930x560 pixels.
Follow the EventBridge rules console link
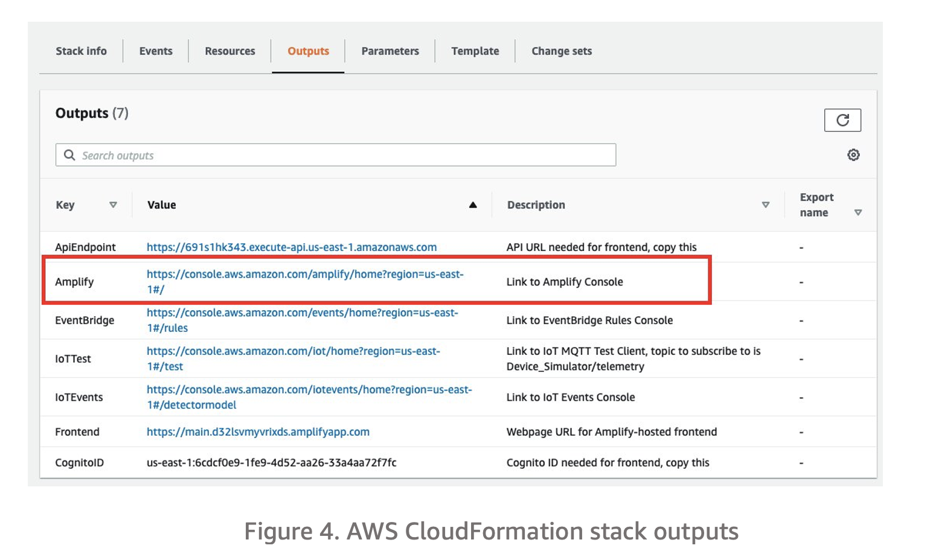(302, 313)
